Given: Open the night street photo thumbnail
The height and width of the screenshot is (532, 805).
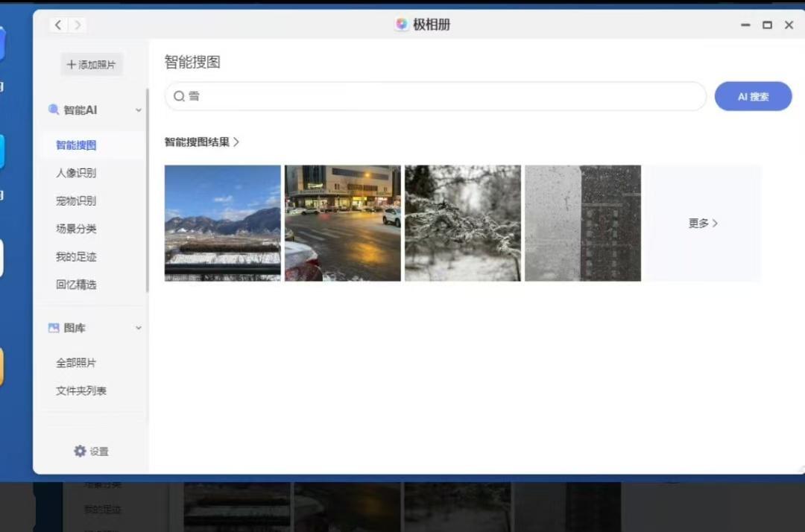Looking at the screenshot, I should (x=343, y=224).
